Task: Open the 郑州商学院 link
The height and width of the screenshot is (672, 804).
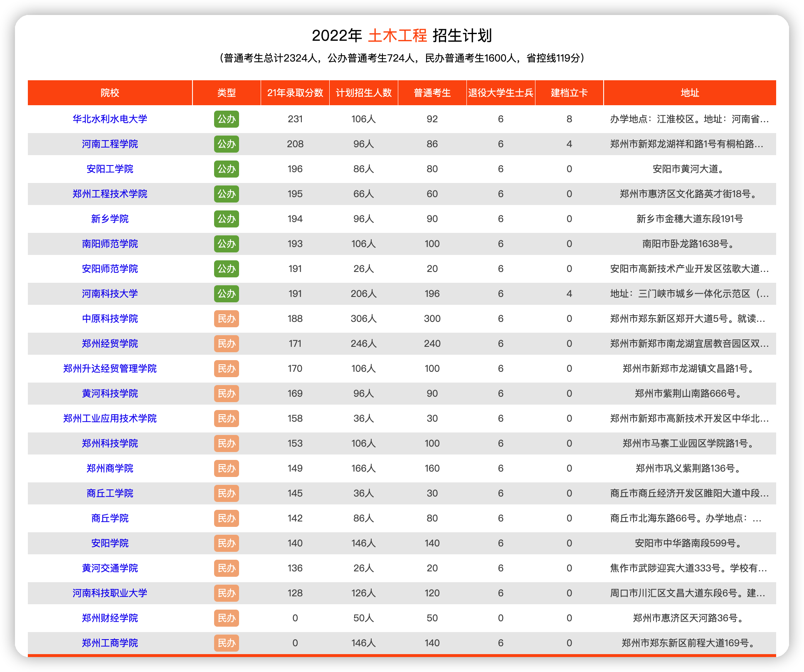Action: pos(110,468)
